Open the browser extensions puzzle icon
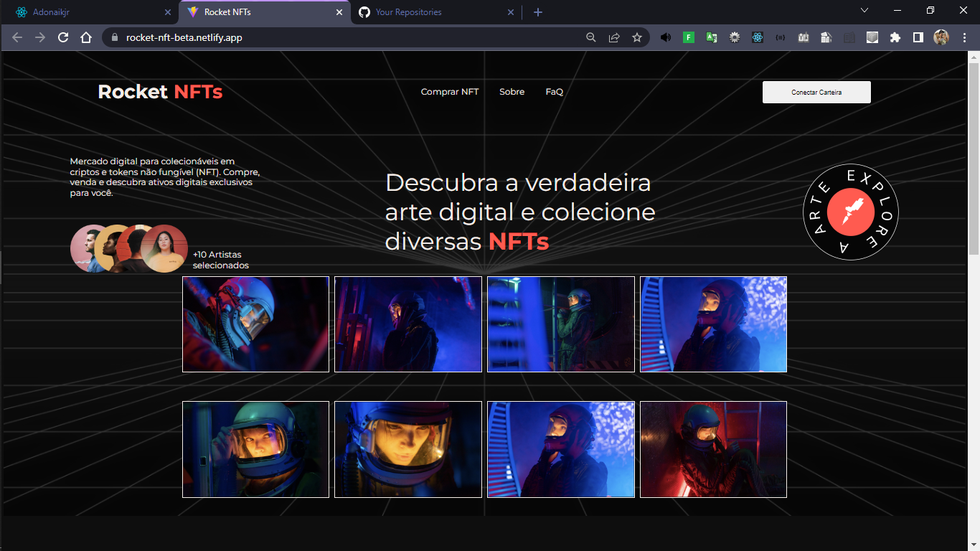Viewport: 980px width, 551px height. coord(895,37)
